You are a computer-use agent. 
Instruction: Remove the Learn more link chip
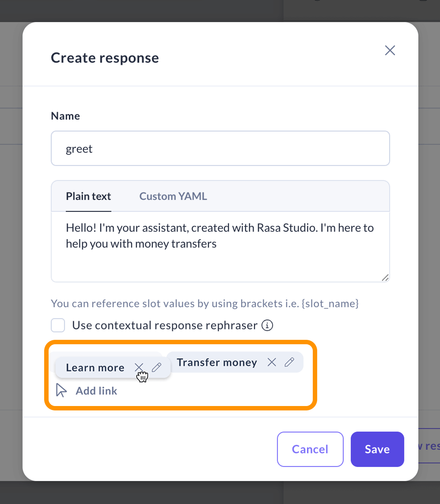(x=139, y=367)
